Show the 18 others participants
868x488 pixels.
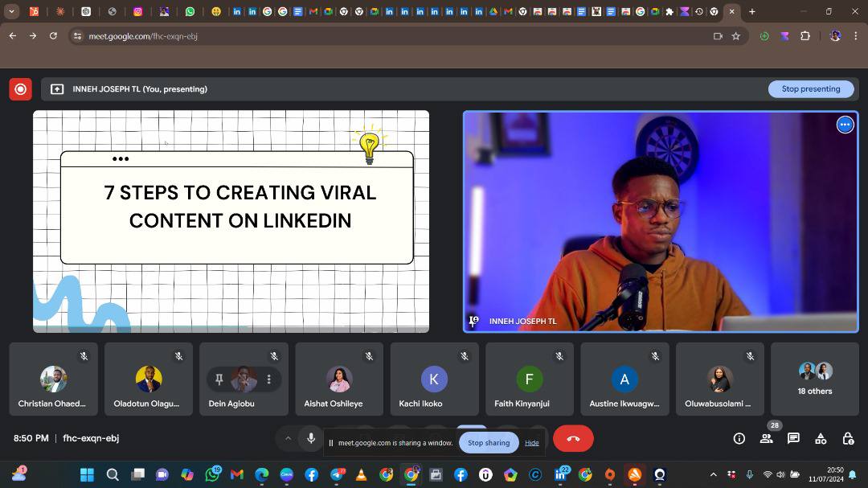coord(815,379)
